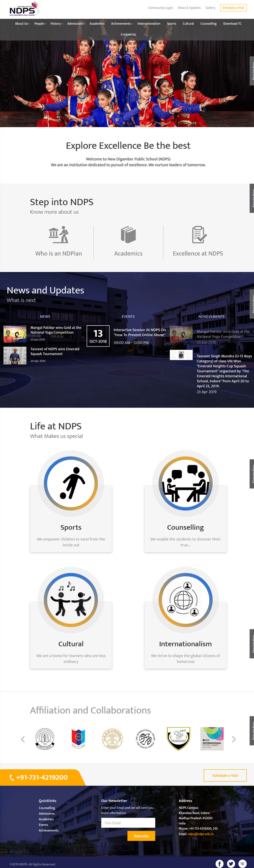254x868 pixels.
Task: Expand the History dropdown
Action: point(56,23)
